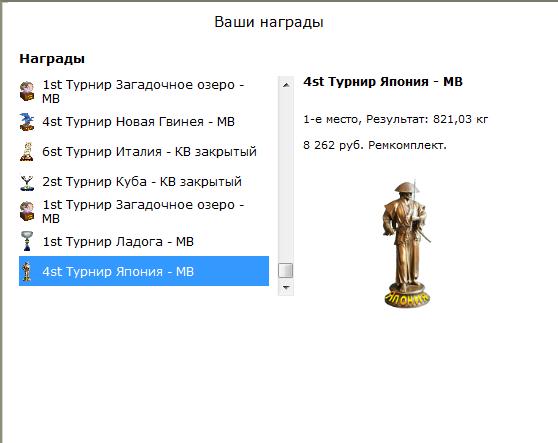Select 2st Турнир Куба - КВ закрытый
This screenshot has width=558, height=443.
pyautogui.click(x=144, y=182)
